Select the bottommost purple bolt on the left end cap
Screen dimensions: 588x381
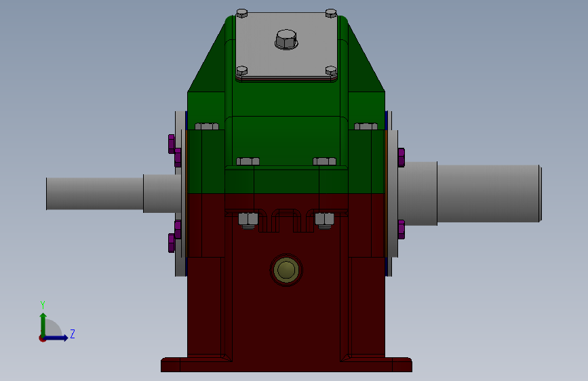point(172,243)
